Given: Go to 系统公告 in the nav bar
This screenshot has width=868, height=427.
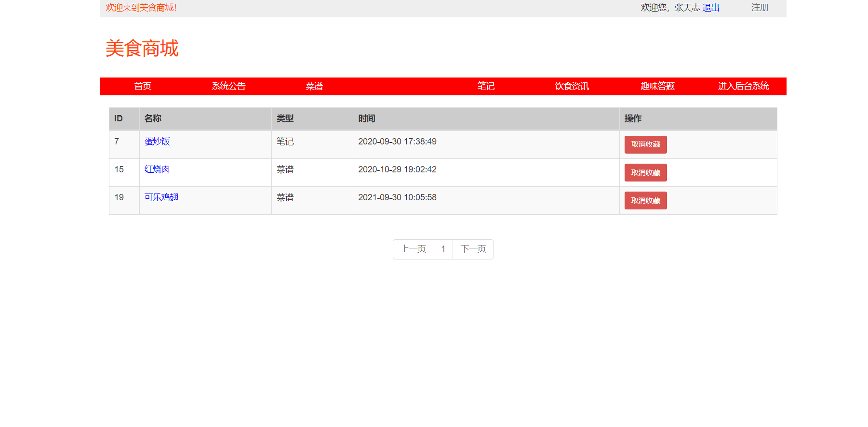Looking at the screenshot, I should (228, 86).
